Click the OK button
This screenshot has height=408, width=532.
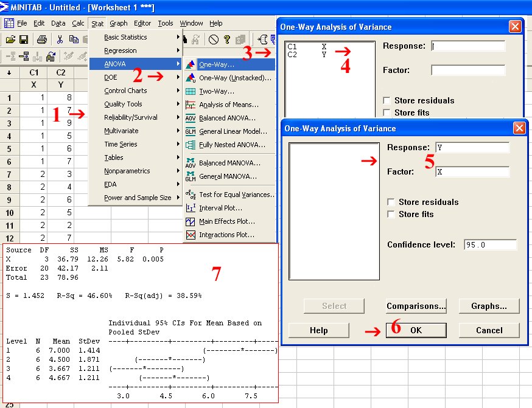(x=416, y=330)
